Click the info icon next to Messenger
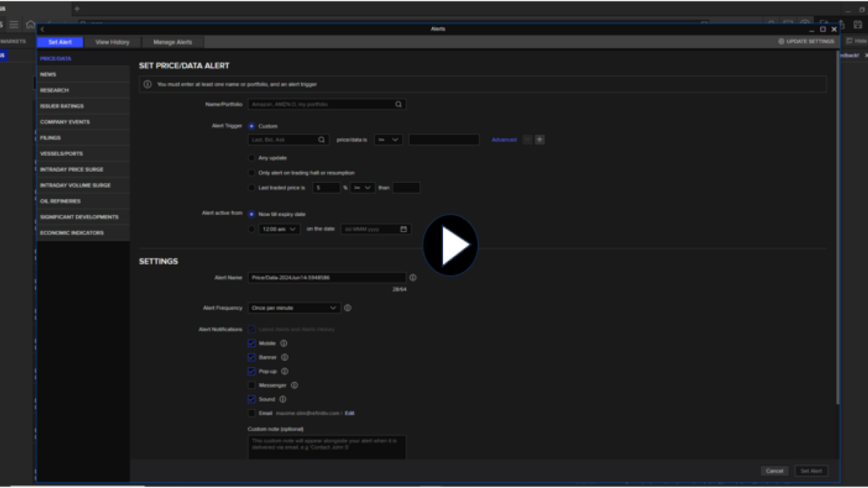Screen dimensions: 868x488 point(294,385)
